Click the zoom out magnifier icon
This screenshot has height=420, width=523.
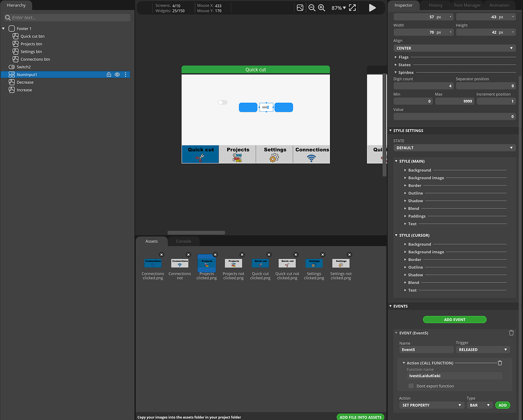pyautogui.click(x=312, y=8)
